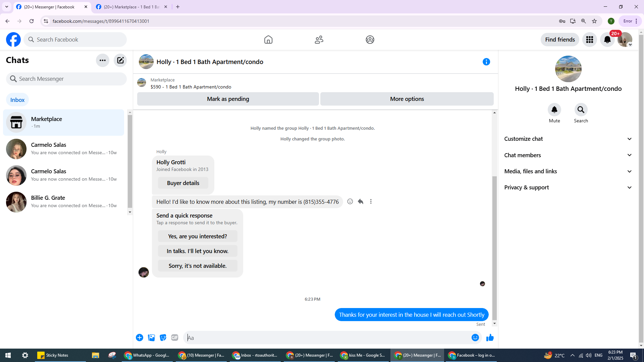Viewport: 644px width, 362px height.
Task: Click the thumbs-up like send icon
Action: [x=490, y=338]
